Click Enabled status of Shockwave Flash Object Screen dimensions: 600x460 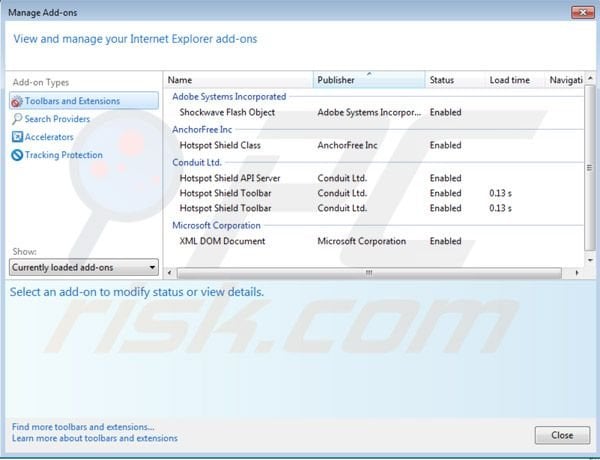click(x=445, y=112)
